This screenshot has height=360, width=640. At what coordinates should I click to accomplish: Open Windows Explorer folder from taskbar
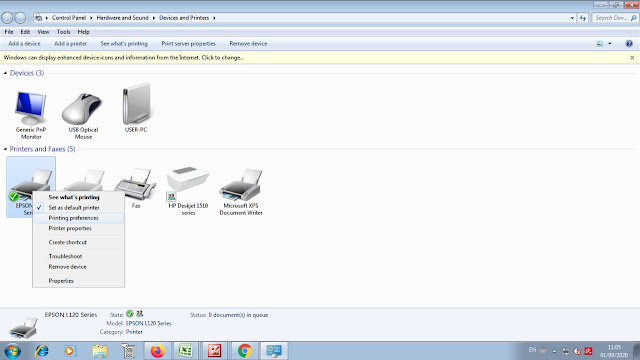click(x=100, y=351)
